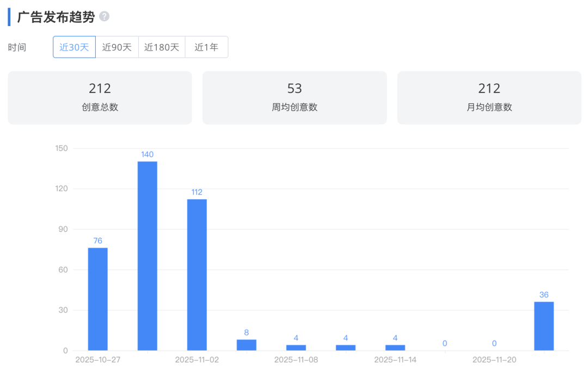Viewport: 588px width, 369px height.
Task: Select the 近180天 time filter
Action: (162, 47)
